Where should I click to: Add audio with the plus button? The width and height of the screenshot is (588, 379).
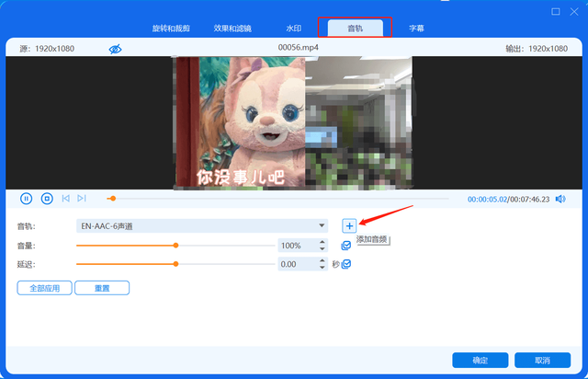point(349,225)
